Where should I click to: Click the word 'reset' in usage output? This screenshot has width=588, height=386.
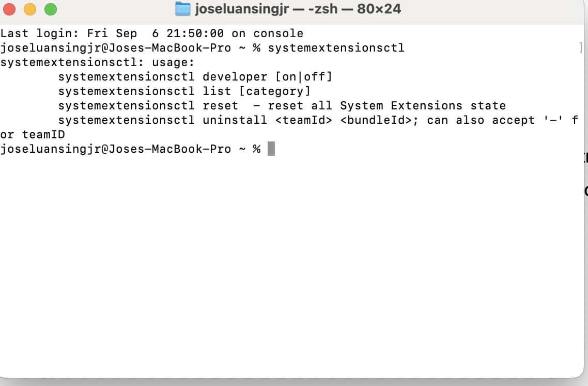pos(220,106)
